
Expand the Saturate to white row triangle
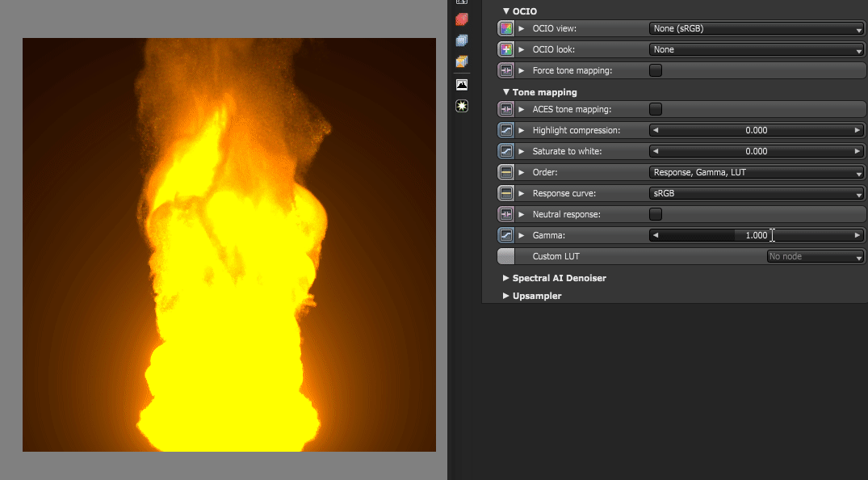[522, 151]
